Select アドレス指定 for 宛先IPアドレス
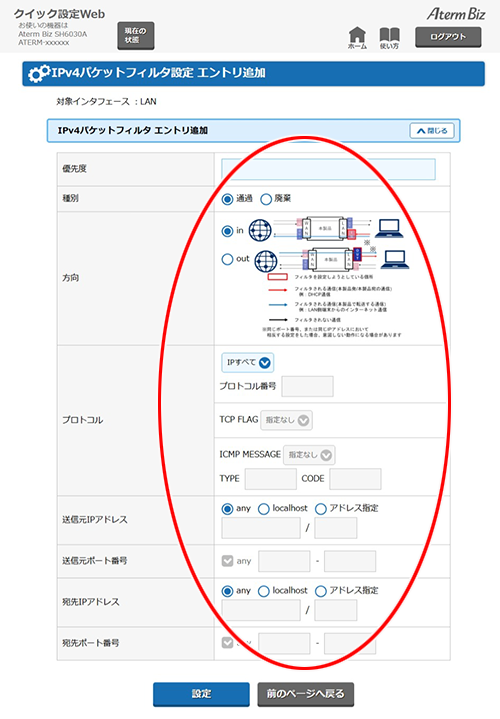The height and width of the screenshot is (719, 500). click(x=321, y=591)
